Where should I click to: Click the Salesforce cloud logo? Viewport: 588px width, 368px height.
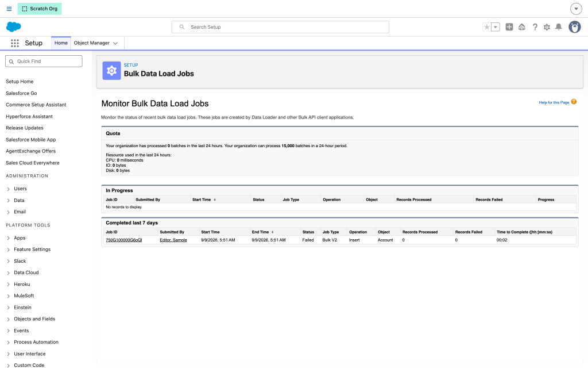click(14, 26)
